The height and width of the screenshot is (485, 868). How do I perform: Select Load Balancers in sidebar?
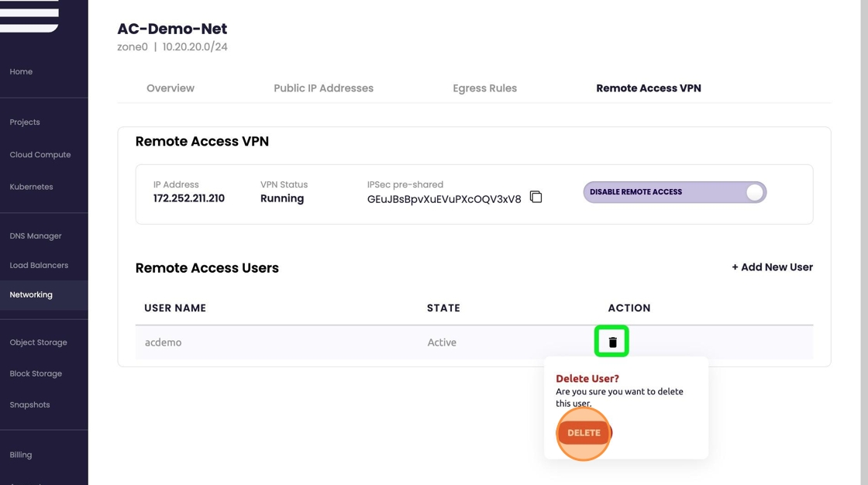(x=39, y=266)
